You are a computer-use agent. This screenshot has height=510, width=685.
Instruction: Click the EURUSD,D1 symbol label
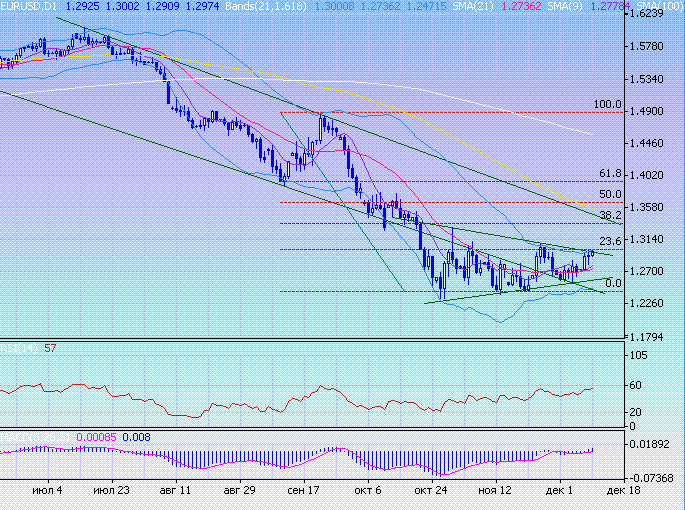(x=34, y=6)
